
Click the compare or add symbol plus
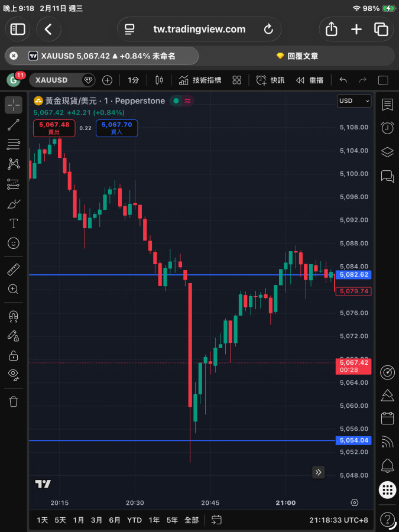point(107,80)
